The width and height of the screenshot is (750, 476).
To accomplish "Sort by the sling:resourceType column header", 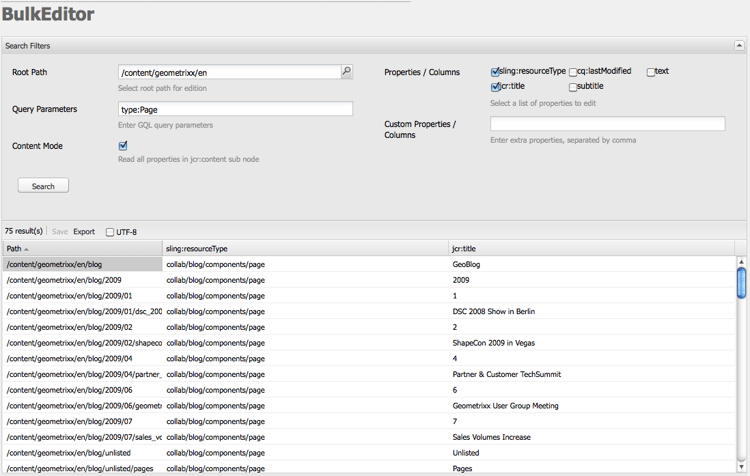I will (305, 248).
